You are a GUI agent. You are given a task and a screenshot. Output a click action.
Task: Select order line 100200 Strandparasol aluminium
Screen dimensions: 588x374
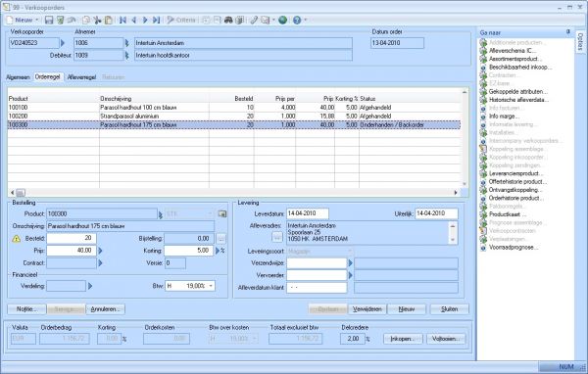coord(234,117)
